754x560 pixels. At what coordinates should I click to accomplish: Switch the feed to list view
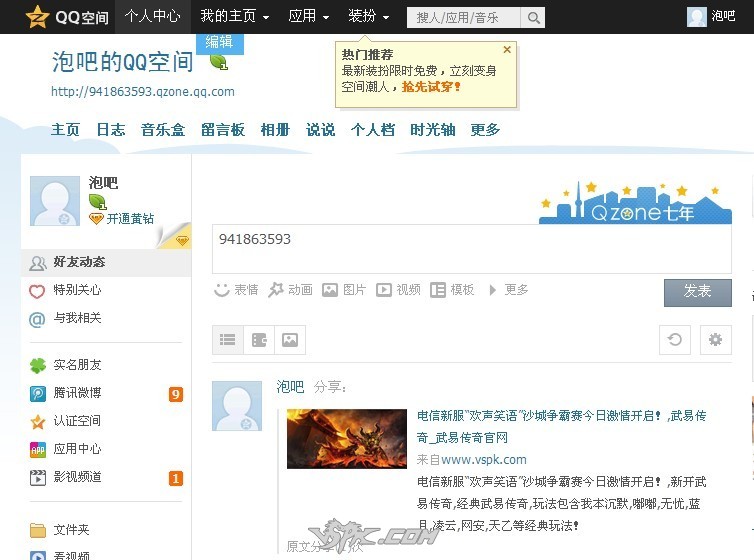click(x=227, y=340)
